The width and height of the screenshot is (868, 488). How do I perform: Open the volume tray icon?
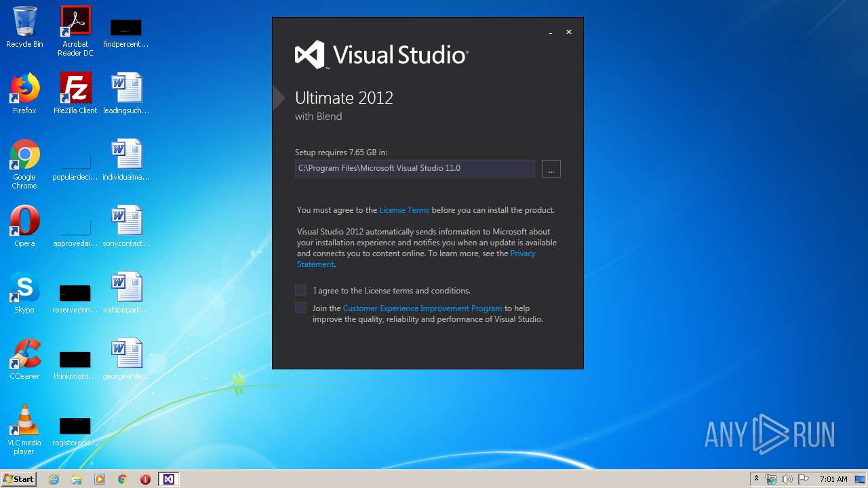pos(787,479)
